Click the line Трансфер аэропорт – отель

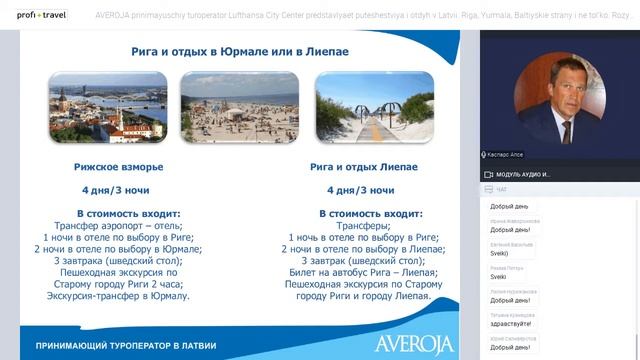[118, 226]
